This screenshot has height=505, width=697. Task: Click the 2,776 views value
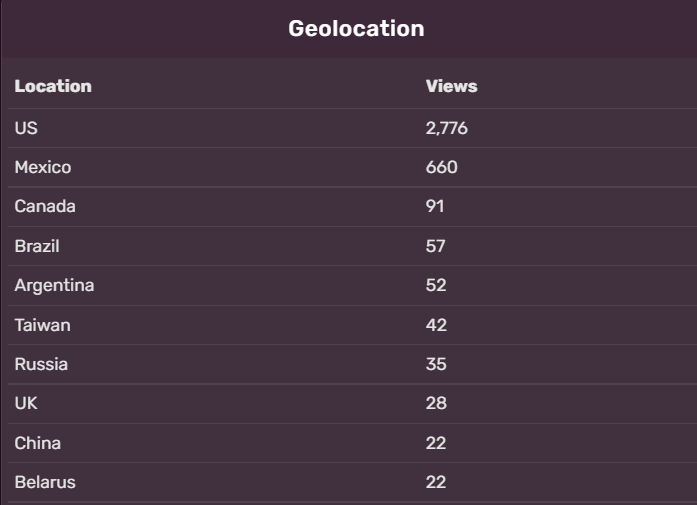click(446, 128)
